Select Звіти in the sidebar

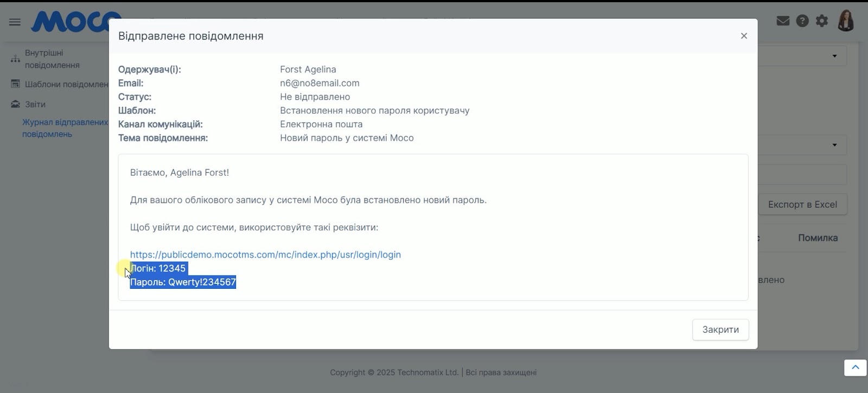(x=35, y=104)
